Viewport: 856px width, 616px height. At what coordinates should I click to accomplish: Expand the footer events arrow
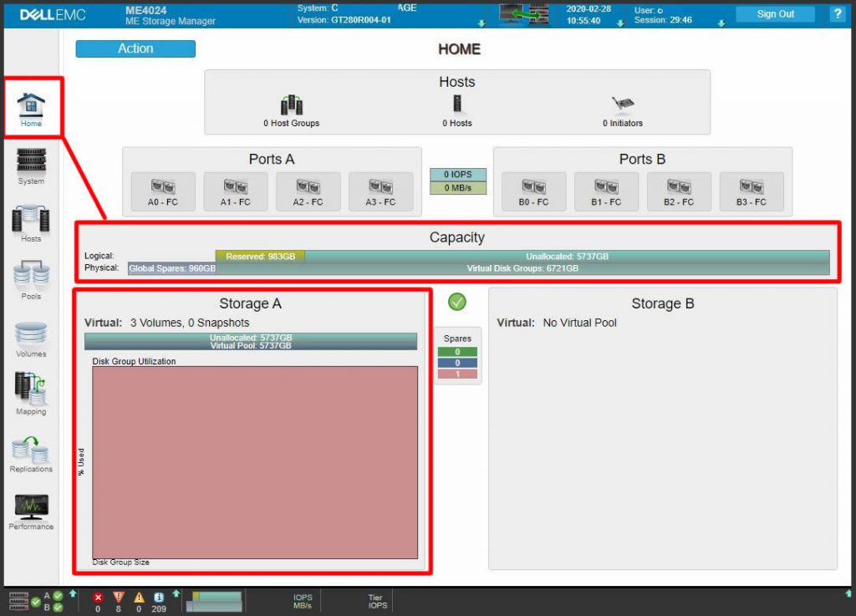pyautogui.click(x=176, y=593)
